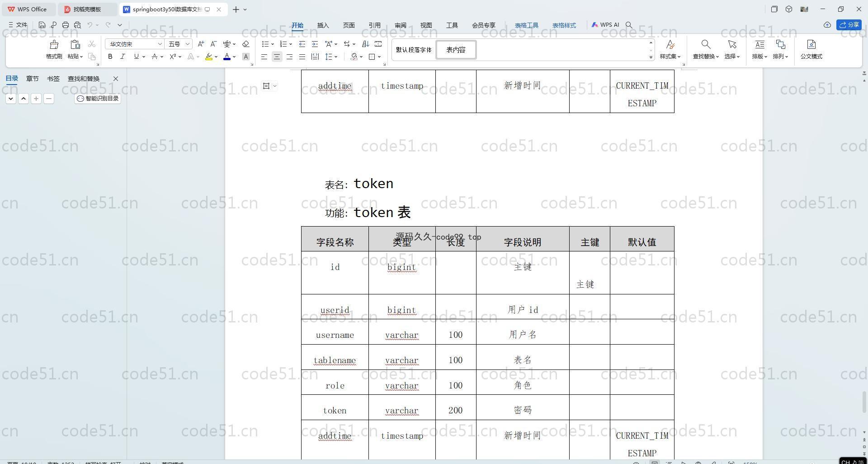Viewport: 868px width, 464px height.
Task: Toggle Italic formatting
Action: click(123, 57)
